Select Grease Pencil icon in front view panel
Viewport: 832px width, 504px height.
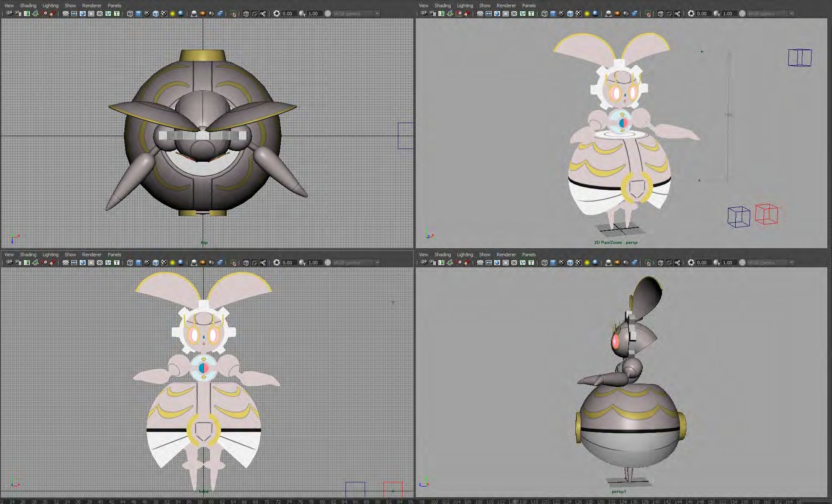52,263
